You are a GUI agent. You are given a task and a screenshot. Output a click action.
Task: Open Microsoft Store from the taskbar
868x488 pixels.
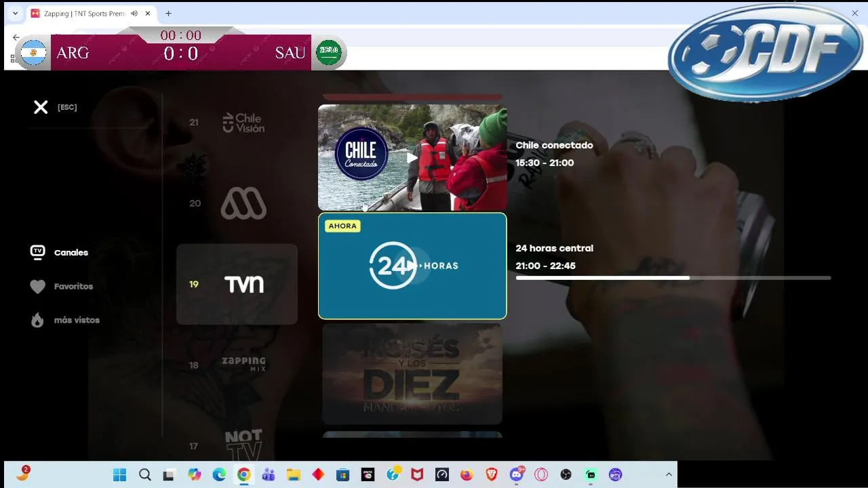(x=342, y=474)
